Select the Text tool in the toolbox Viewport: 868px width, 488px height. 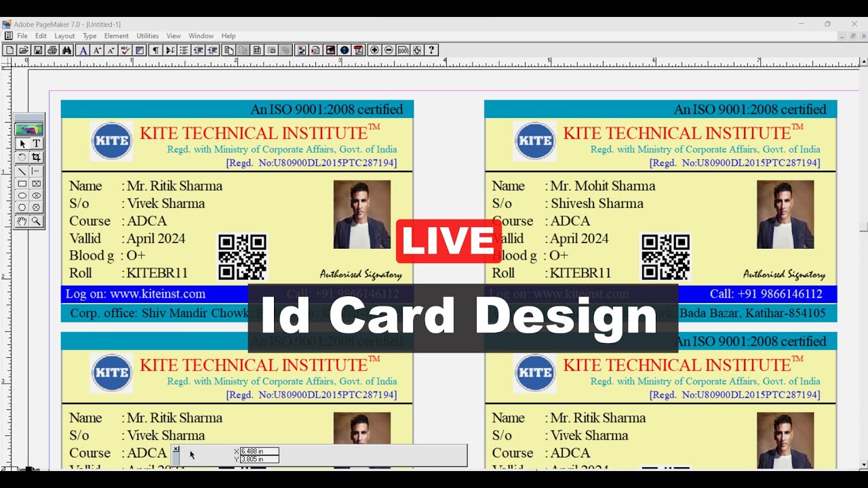[x=37, y=144]
